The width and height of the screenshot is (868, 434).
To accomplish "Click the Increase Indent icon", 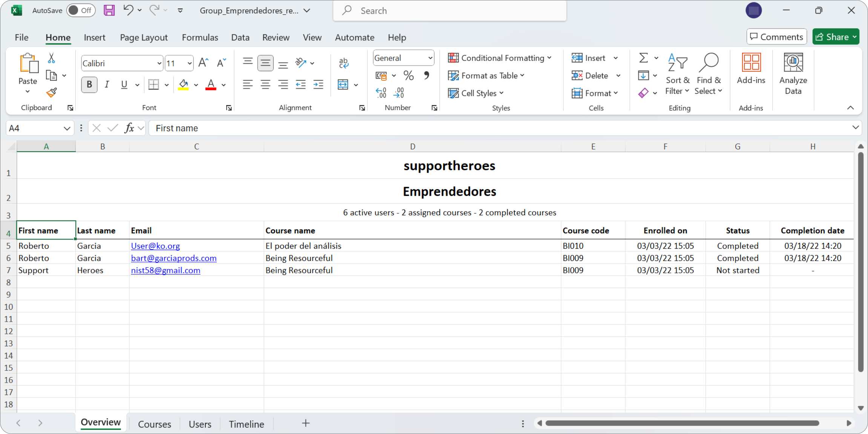I will [318, 84].
